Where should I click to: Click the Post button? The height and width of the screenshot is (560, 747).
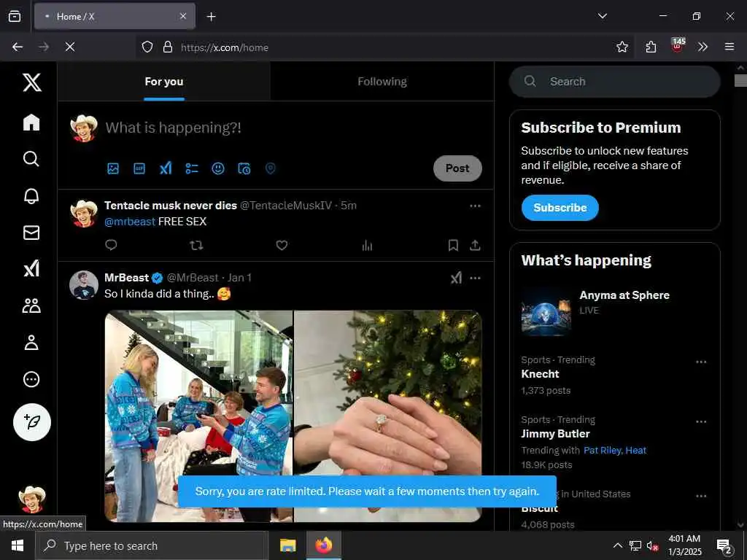(x=457, y=168)
